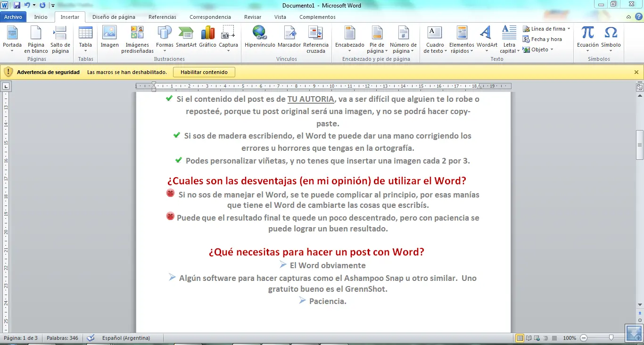644x345 pixels.
Task: Open Word help with the question mark icon
Action: click(639, 17)
